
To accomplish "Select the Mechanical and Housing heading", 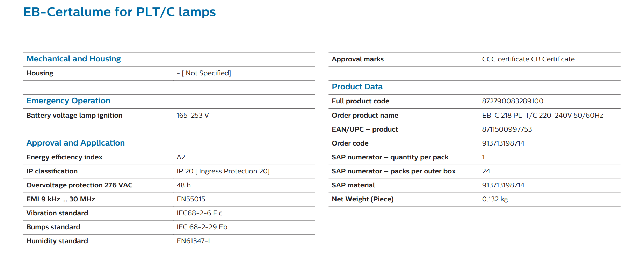I will (x=74, y=59).
